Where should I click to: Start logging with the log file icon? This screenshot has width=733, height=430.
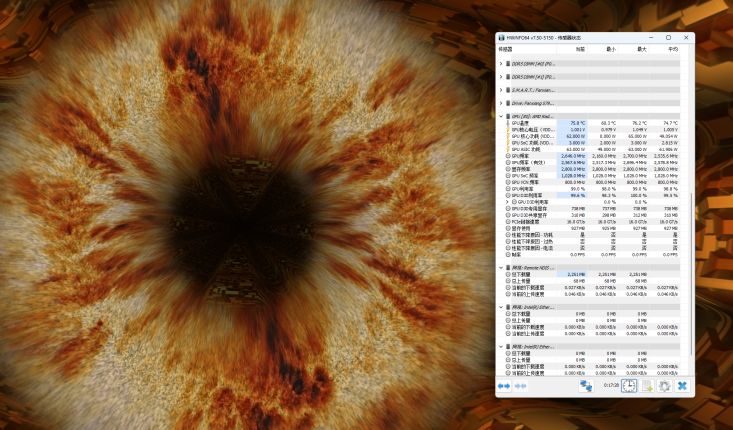click(647, 386)
